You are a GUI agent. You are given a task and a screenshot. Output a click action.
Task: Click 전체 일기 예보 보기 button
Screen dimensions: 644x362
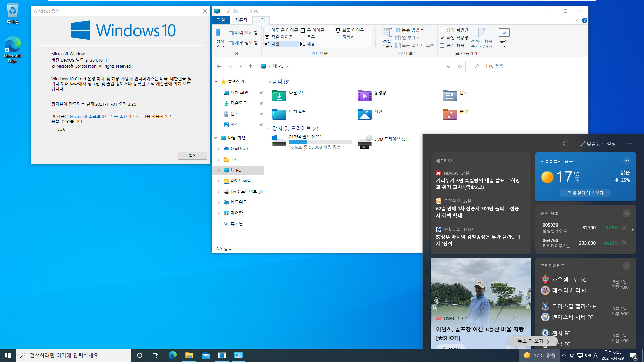tap(585, 193)
